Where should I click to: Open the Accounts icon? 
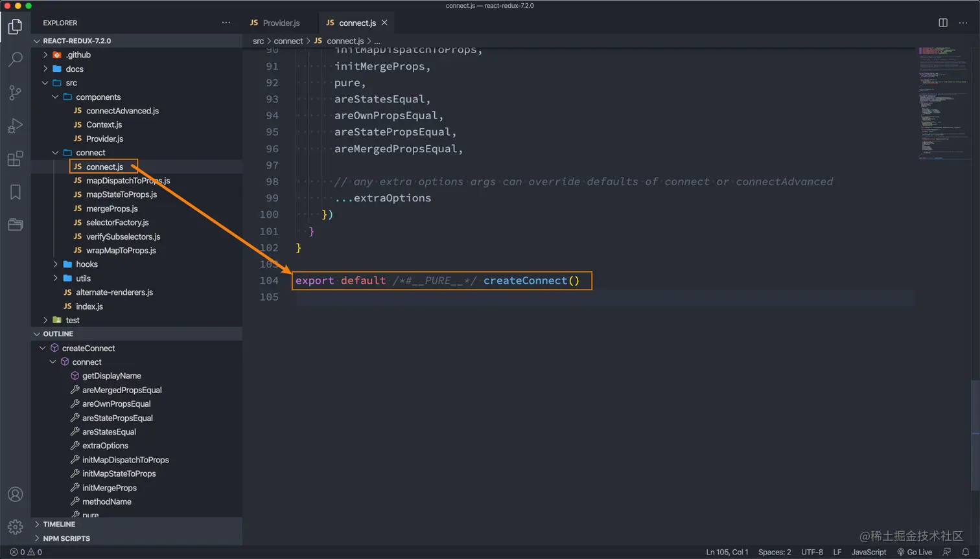[x=15, y=494]
